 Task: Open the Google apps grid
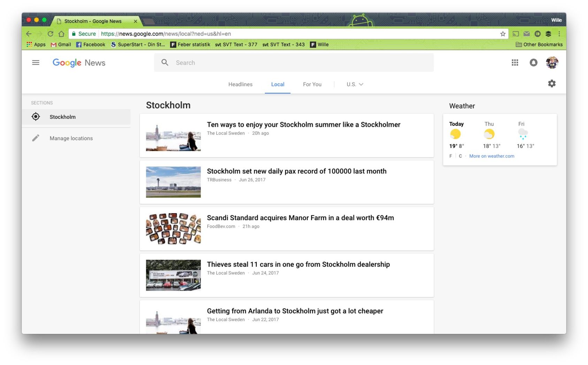point(515,63)
